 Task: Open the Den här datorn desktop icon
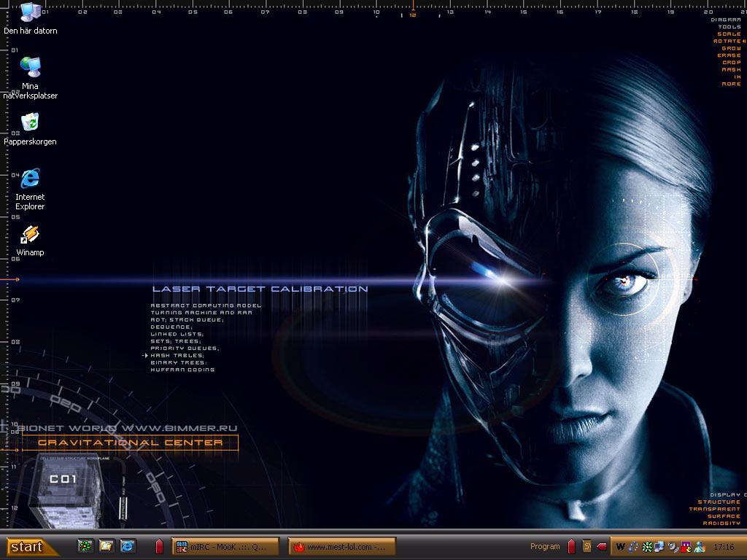pyautogui.click(x=30, y=19)
